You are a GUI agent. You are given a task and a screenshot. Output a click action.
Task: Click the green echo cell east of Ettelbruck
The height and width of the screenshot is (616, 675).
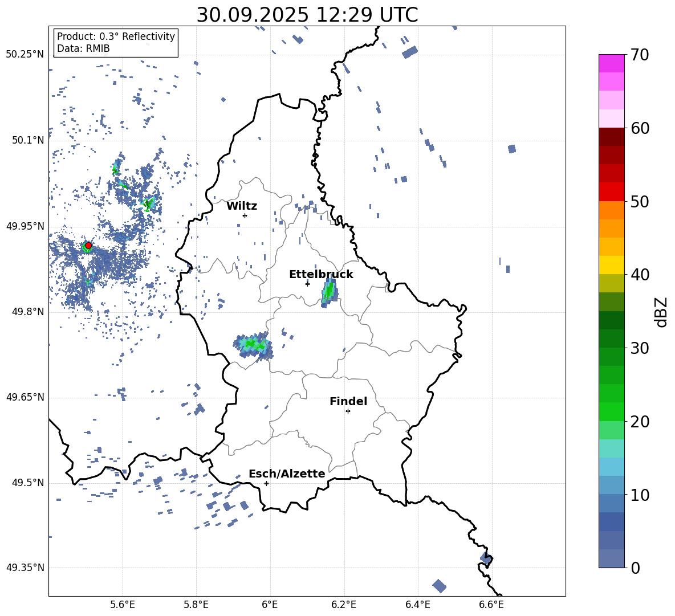pyautogui.click(x=330, y=292)
